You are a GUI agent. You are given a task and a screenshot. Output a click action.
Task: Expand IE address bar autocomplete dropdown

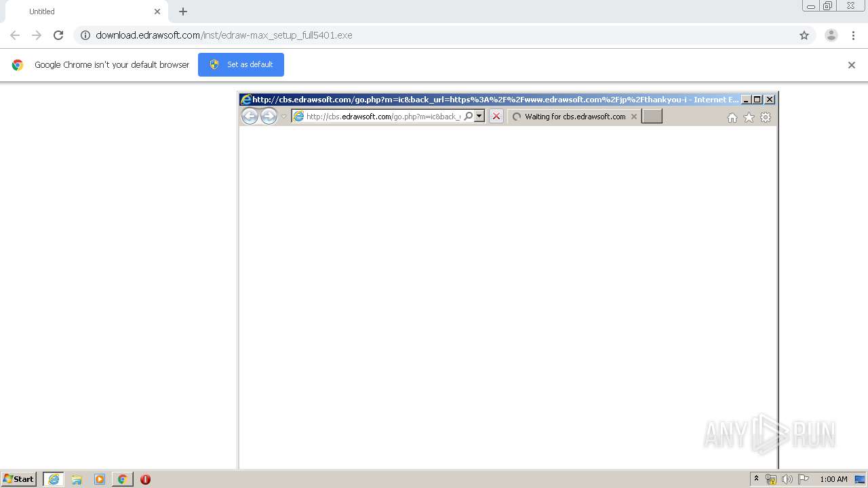pos(479,117)
